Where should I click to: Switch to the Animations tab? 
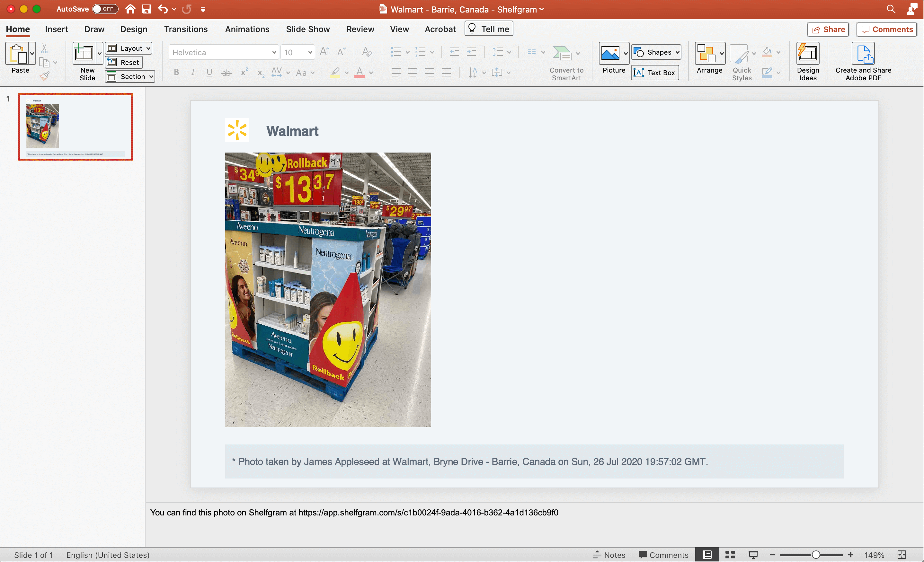click(247, 29)
